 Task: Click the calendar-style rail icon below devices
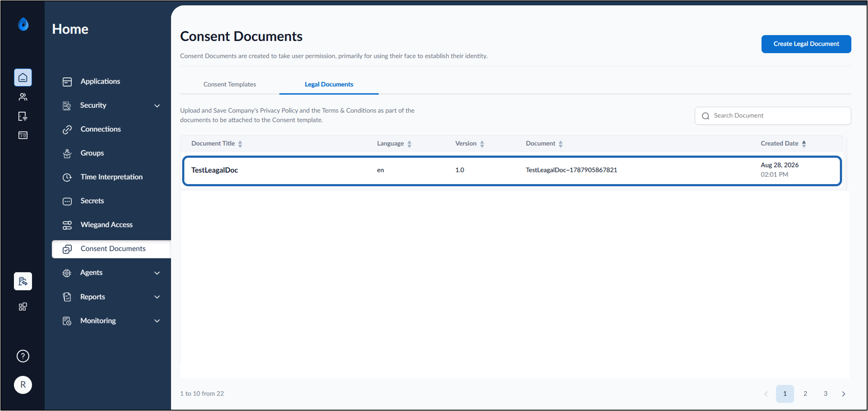(23, 135)
